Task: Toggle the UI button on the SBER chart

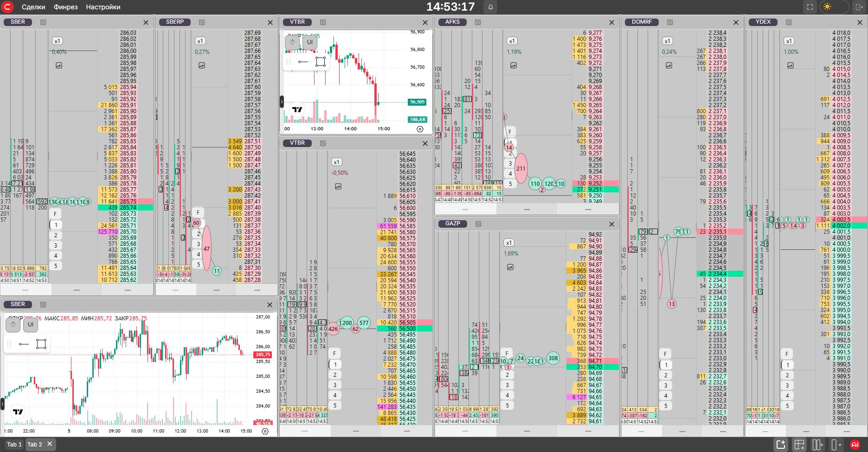Action: point(31,325)
